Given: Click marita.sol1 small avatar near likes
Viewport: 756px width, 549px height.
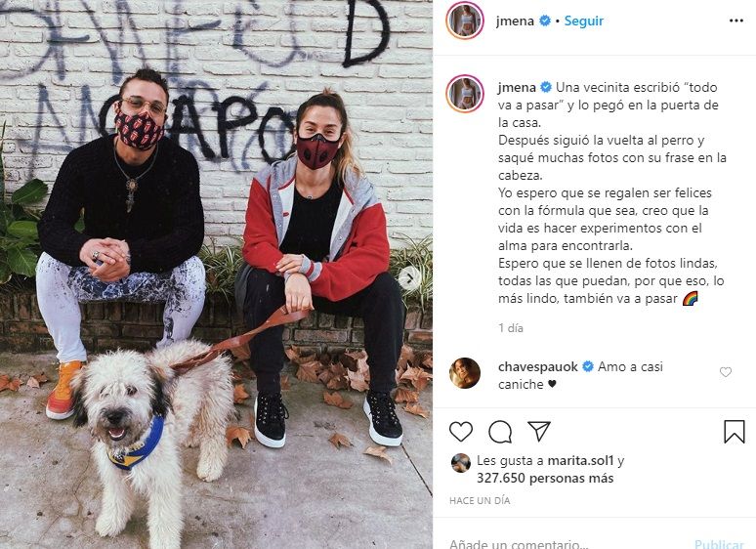Looking at the screenshot, I should click(x=461, y=463).
